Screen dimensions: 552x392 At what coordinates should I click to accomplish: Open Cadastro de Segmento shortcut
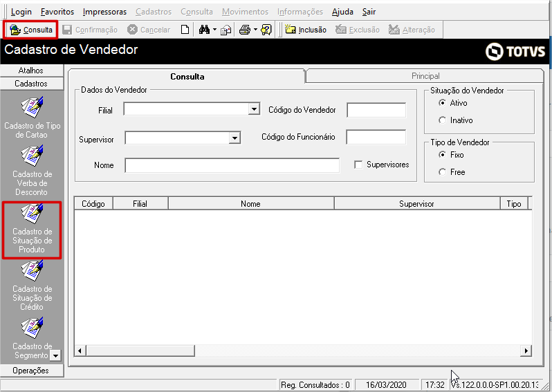[x=32, y=338]
